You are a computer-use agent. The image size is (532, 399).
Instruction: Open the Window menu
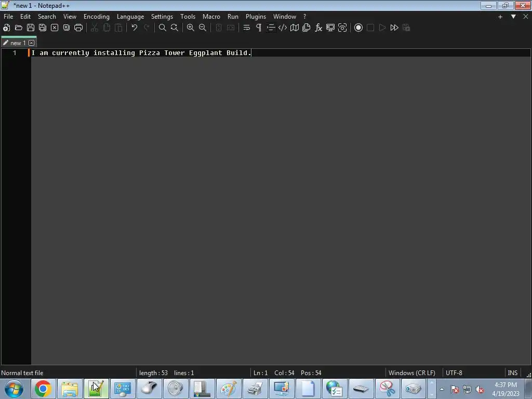tap(285, 17)
